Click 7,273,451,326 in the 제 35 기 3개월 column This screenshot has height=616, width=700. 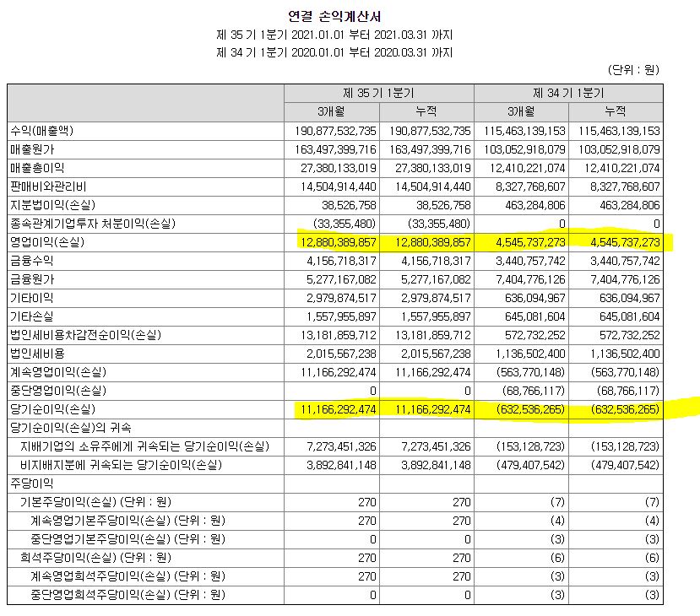click(341, 447)
